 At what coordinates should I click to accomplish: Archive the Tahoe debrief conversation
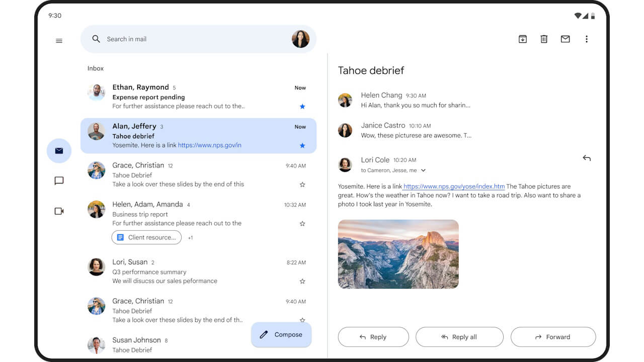click(x=523, y=39)
